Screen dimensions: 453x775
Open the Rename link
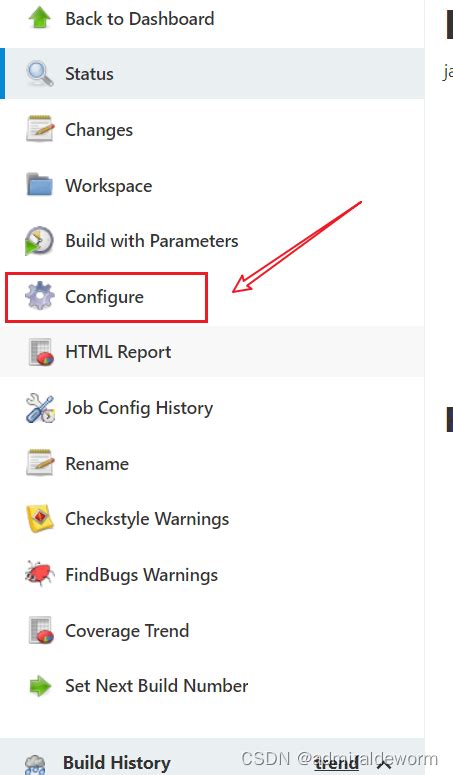coord(97,464)
